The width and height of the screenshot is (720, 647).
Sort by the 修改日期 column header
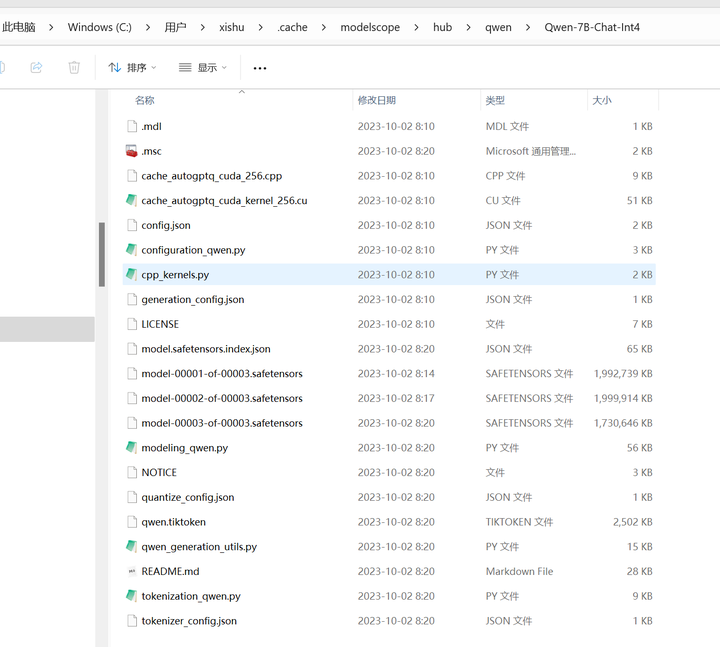pos(377,100)
